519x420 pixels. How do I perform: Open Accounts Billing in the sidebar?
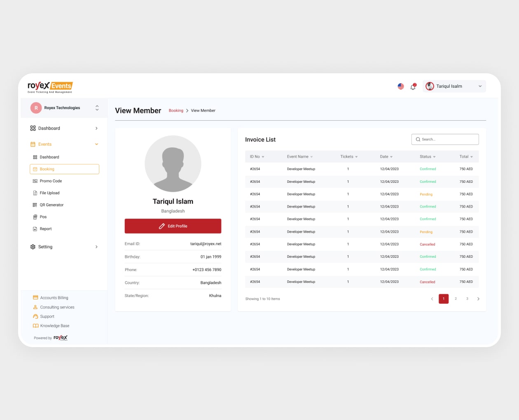54,298
